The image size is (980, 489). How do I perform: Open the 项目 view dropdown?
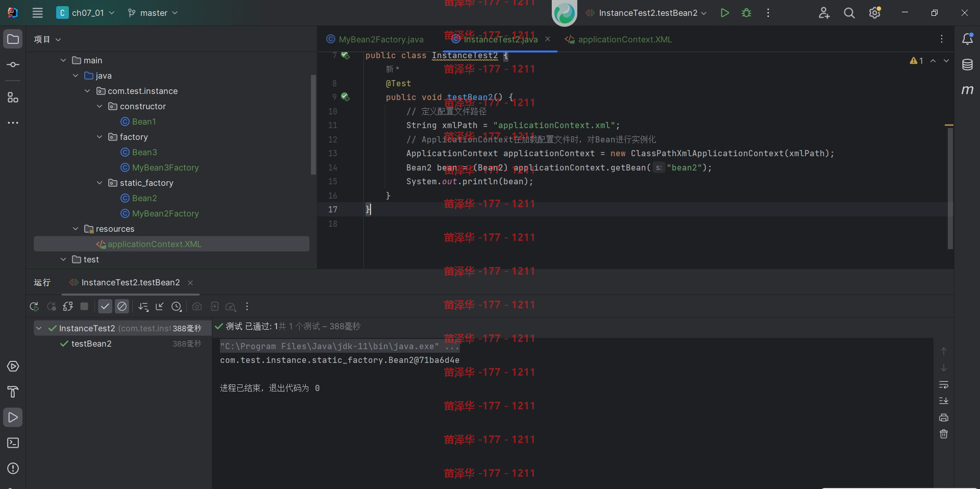click(x=47, y=39)
